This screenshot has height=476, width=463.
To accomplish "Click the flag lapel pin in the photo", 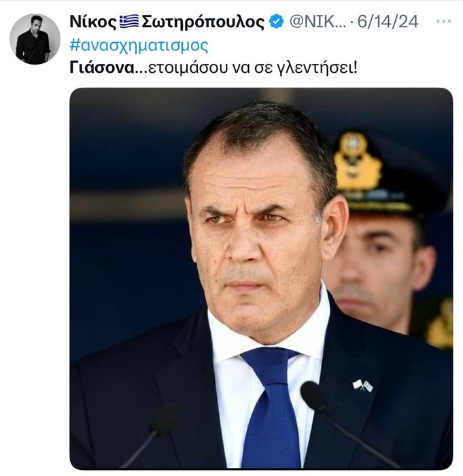I will [362, 386].
